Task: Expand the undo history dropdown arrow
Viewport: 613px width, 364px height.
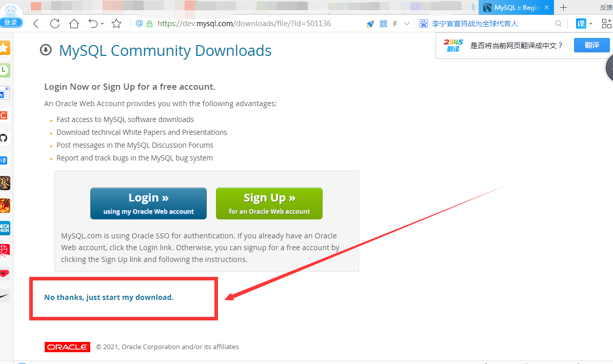Action: (103, 24)
